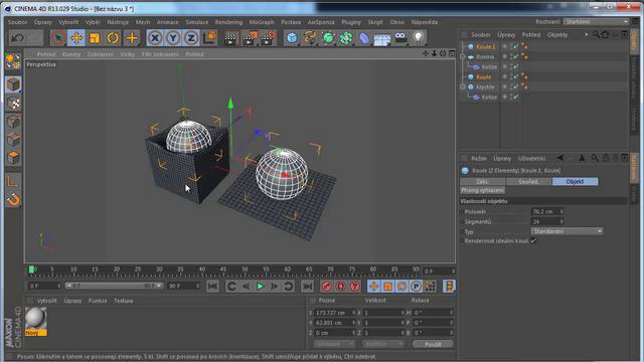Toggle the Z axis lock
This screenshot has width=644, height=362.
tap(191, 38)
